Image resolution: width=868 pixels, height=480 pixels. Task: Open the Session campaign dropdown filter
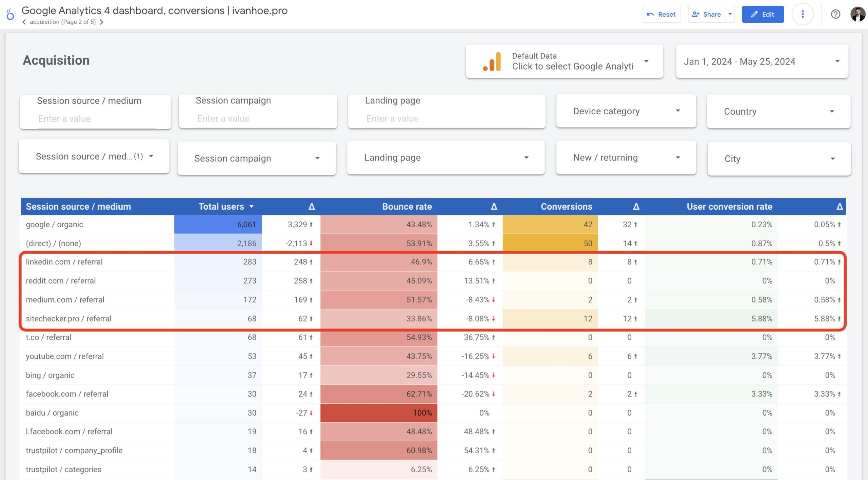click(257, 158)
